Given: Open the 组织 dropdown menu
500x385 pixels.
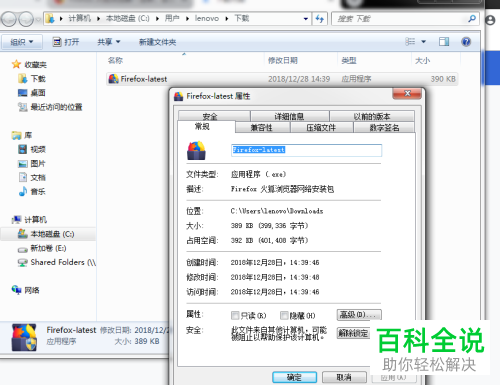Looking at the screenshot, I should point(22,42).
